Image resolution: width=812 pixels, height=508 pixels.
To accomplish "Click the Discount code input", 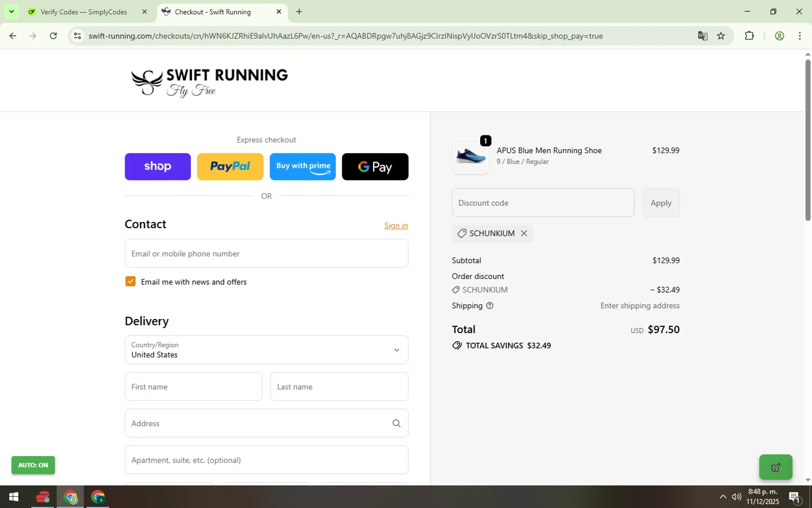I will 543,203.
